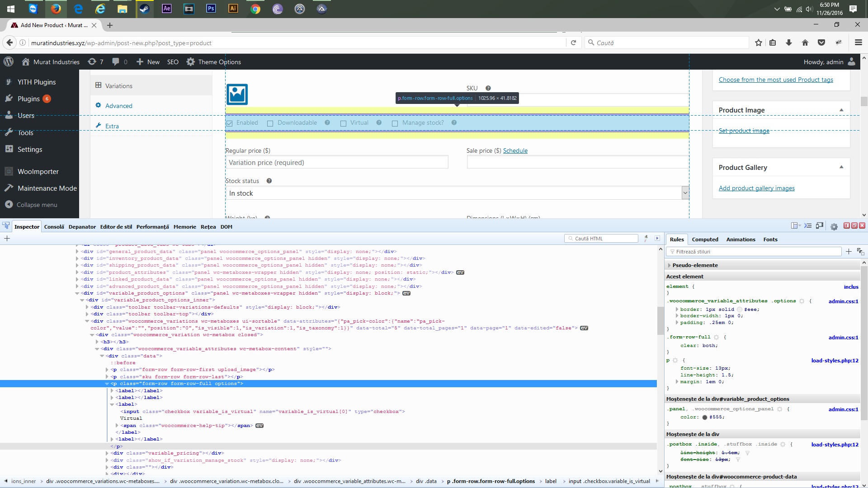Click the Pocket icon in the toolbar
The height and width of the screenshot is (488, 868).
821,42
